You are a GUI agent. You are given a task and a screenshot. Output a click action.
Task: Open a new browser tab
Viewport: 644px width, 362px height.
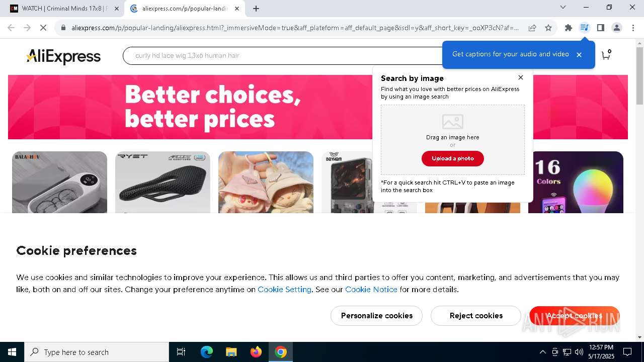pyautogui.click(x=256, y=9)
